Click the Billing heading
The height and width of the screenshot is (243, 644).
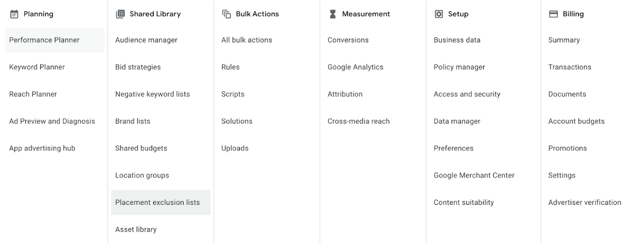(x=573, y=14)
